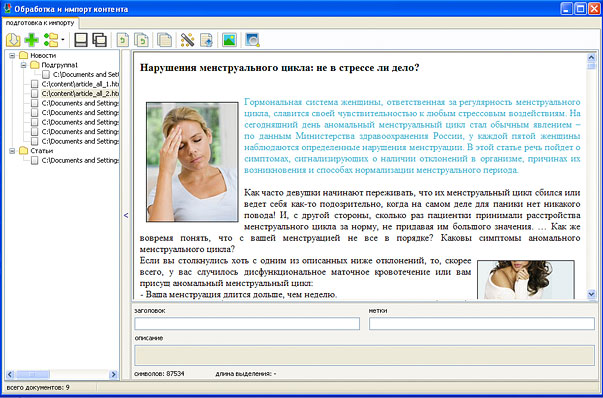Click the application icon in title bar
603x398 pixels.
coord(7,8)
